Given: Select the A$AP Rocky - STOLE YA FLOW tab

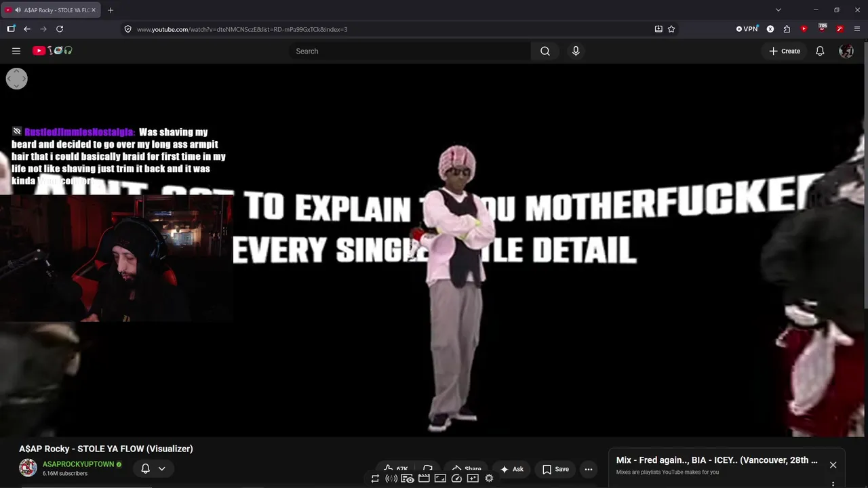Looking at the screenshot, I should (x=52, y=10).
